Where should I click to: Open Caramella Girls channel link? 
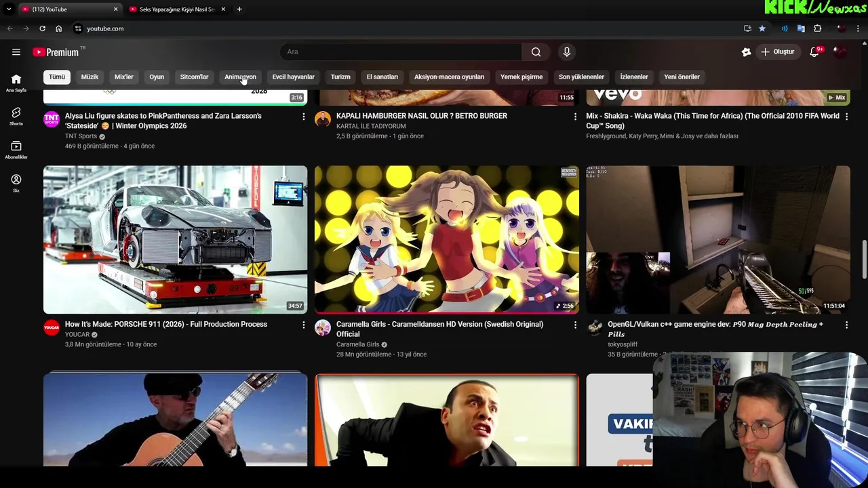[357, 344]
